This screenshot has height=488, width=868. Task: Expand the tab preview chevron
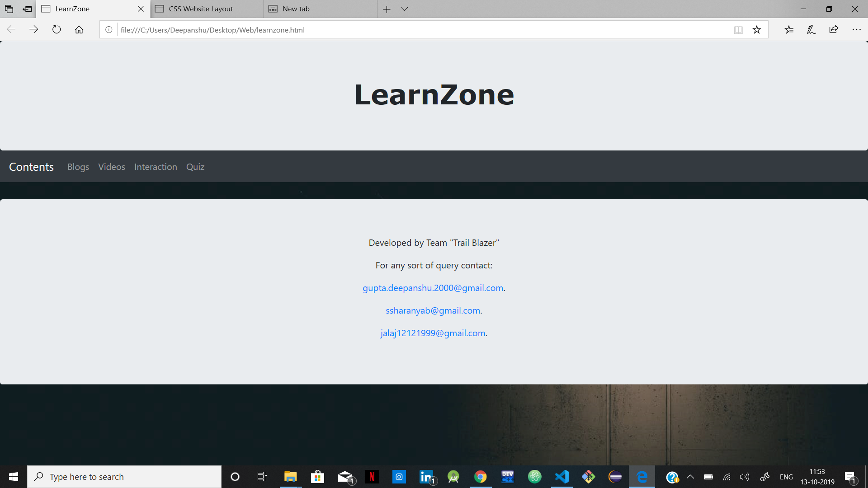(404, 9)
